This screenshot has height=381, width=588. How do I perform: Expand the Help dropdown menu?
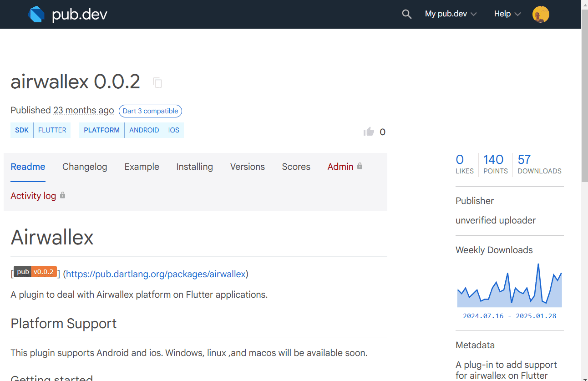pos(507,14)
